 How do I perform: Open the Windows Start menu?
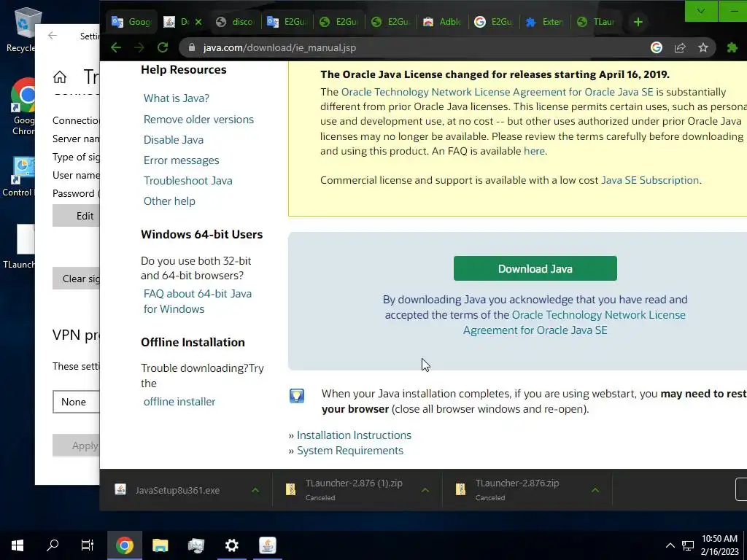point(18,545)
